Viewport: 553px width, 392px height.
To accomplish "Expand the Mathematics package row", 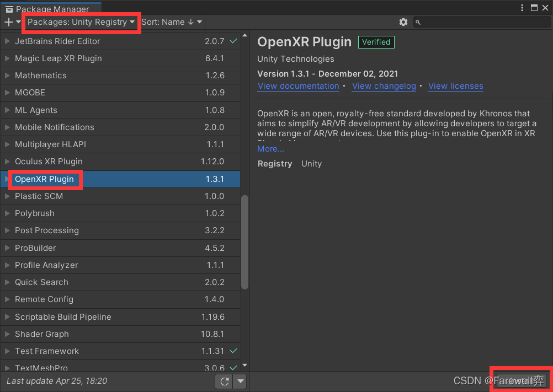I will tap(7, 76).
